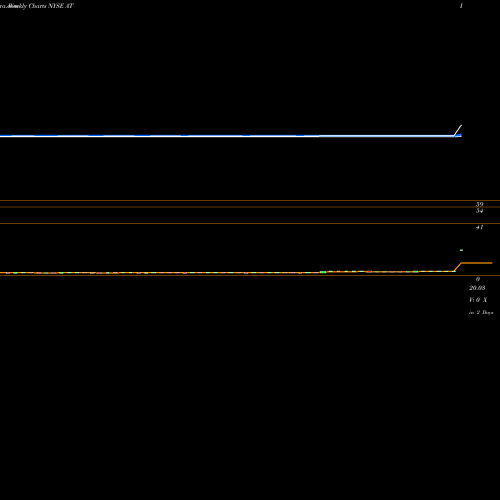Image resolution: width=500 pixels, height=500 pixels.
Task: Click the small green candle marker
Action: (x=461, y=250)
